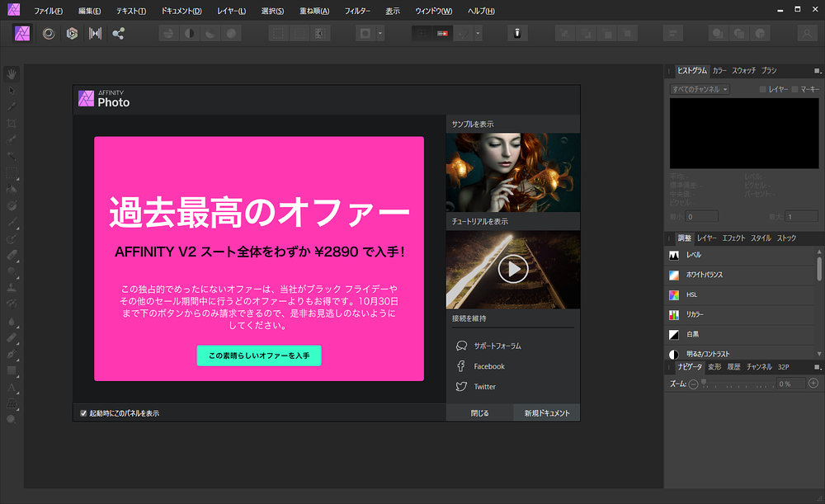
Task: Click the この素晴らしいオファーを入手 button
Action: pyautogui.click(x=259, y=356)
